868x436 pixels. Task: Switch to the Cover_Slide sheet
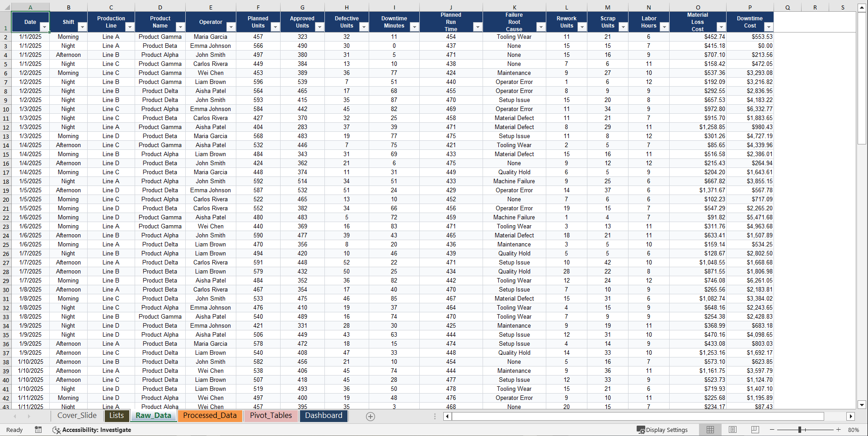(x=77, y=416)
